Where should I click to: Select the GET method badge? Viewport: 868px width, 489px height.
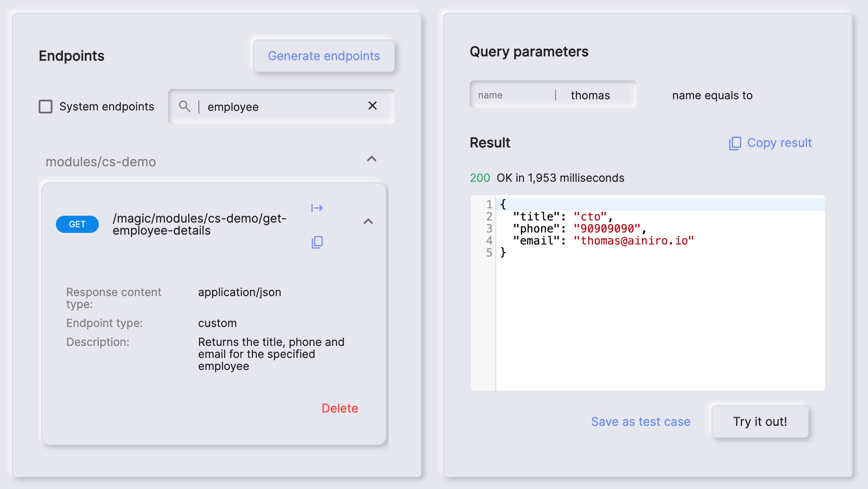pyautogui.click(x=77, y=224)
